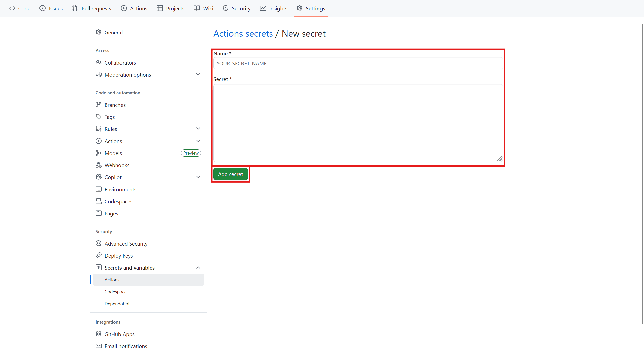The height and width of the screenshot is (362, 644).
Task: Switch to the Code tab
Action: pyautogui.click(x=20, y=8)
